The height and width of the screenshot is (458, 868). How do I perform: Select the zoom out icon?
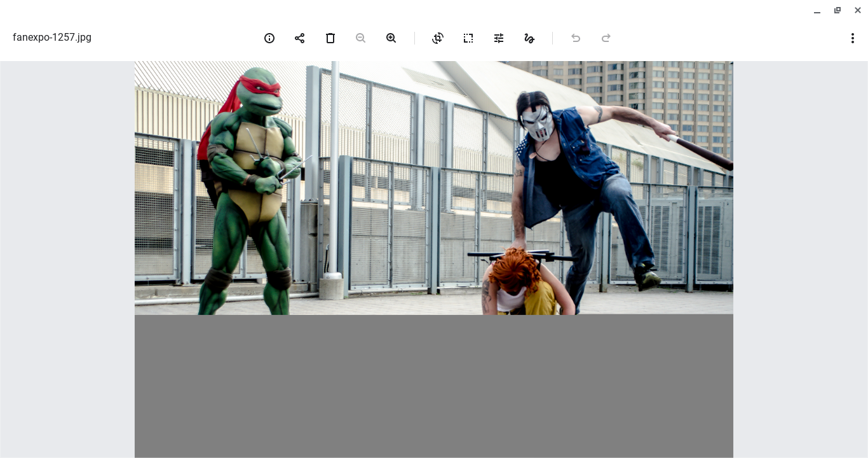coord(361,38)
